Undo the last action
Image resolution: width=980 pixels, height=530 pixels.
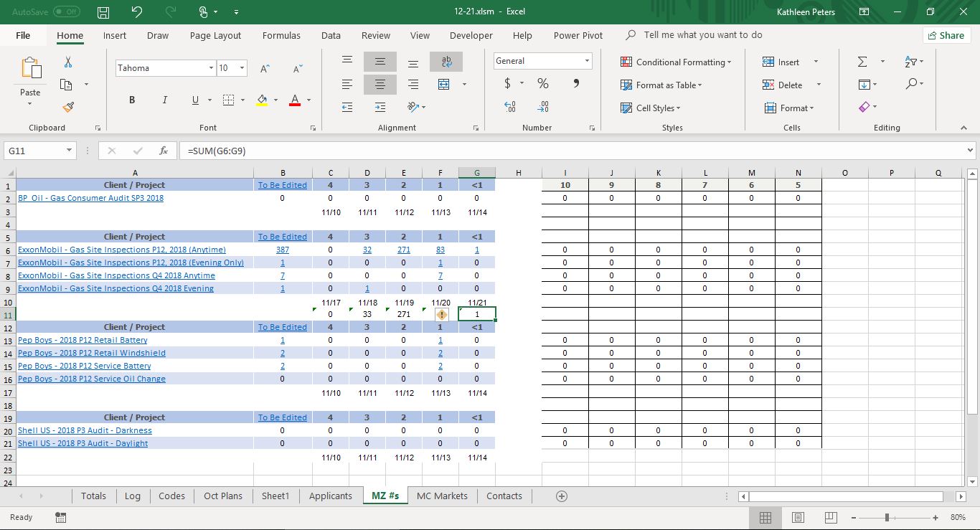pyautogui.click(x=138, y=12)
